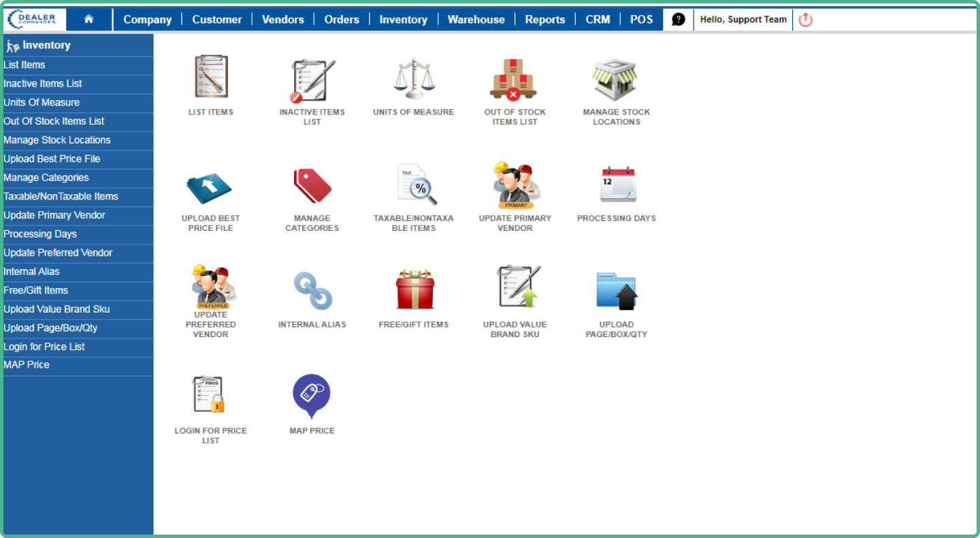Click the Manage Stock Locations store icon
This screenshot has height=538, width=980.
pos(616,78)
